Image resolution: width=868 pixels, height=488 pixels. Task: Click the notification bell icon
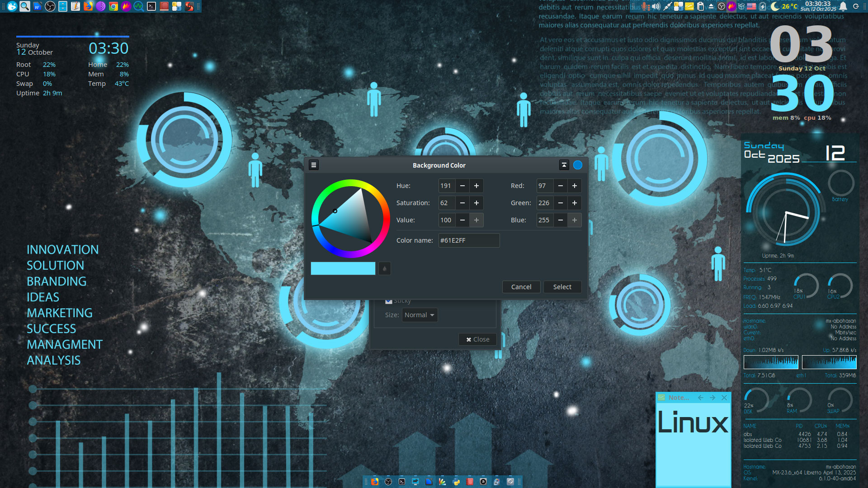tap(843, 6)
